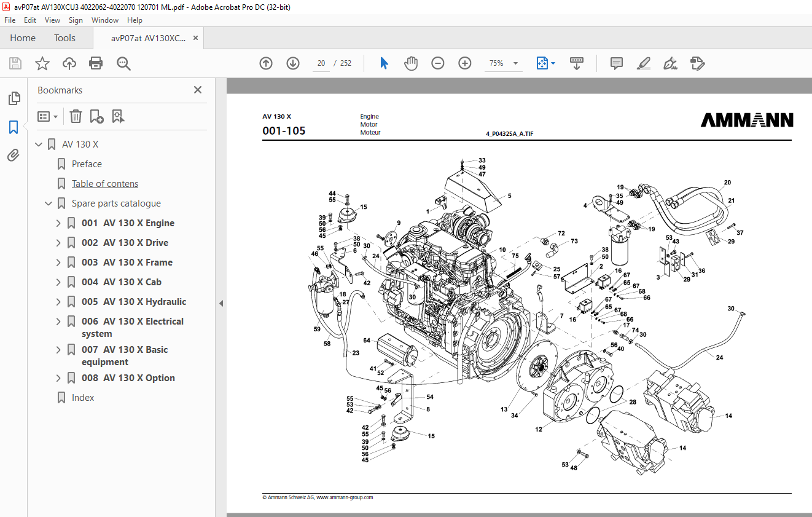The width and height of the screenshot is (812, 517).
Task: Select 008 AV 130 X Option bookmark
Action: pos(128,378)
